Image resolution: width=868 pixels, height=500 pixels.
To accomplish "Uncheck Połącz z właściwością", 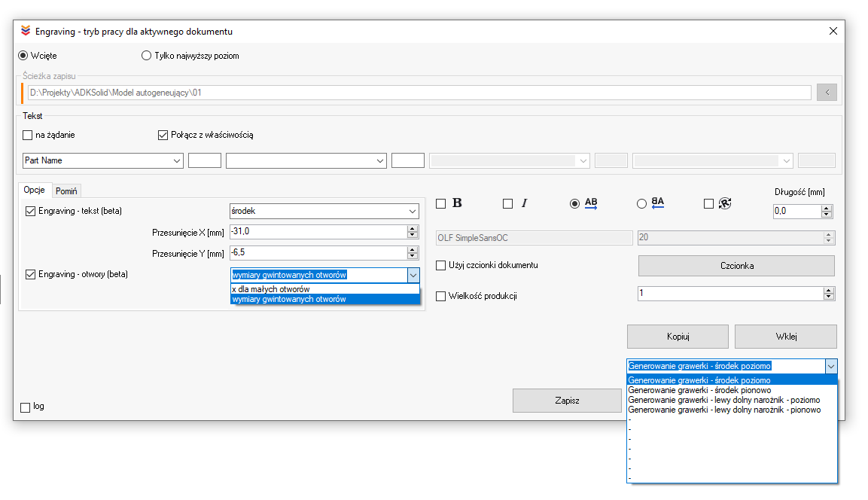I will pos(163,135).
